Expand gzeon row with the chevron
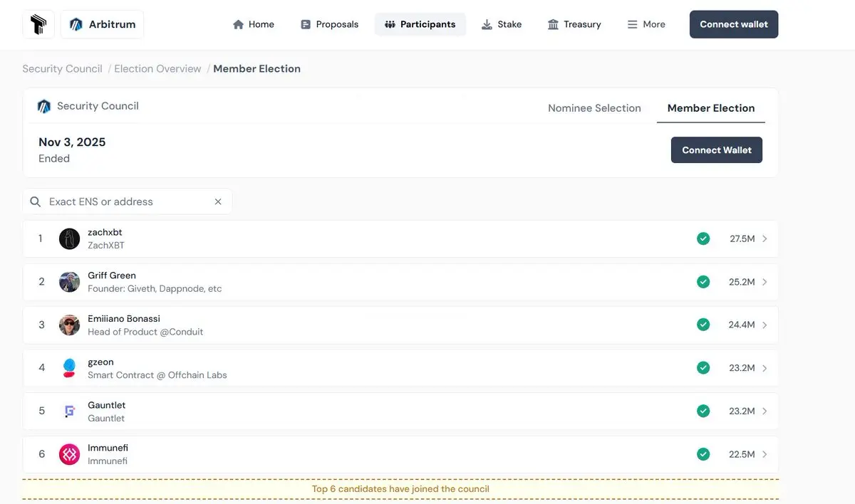 point(765,369)
